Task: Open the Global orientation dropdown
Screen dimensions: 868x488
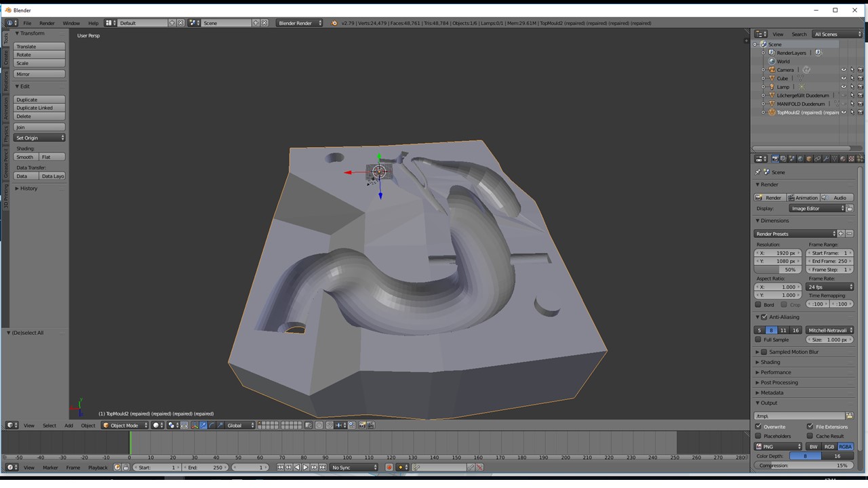Action: click(x=240, y=425)
